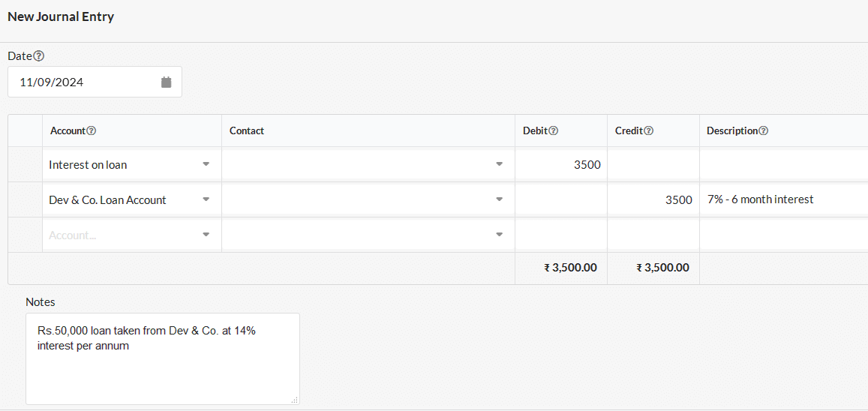Open the Contact dropdown for Dev & Co. row
Viewport: 868px width, 411px height.
point(500,199)
